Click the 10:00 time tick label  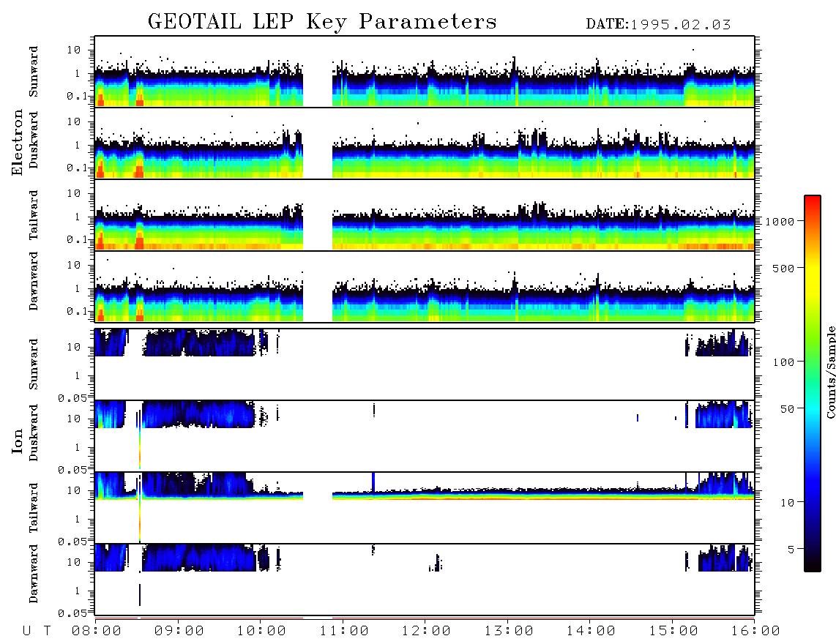click(261, 631)
